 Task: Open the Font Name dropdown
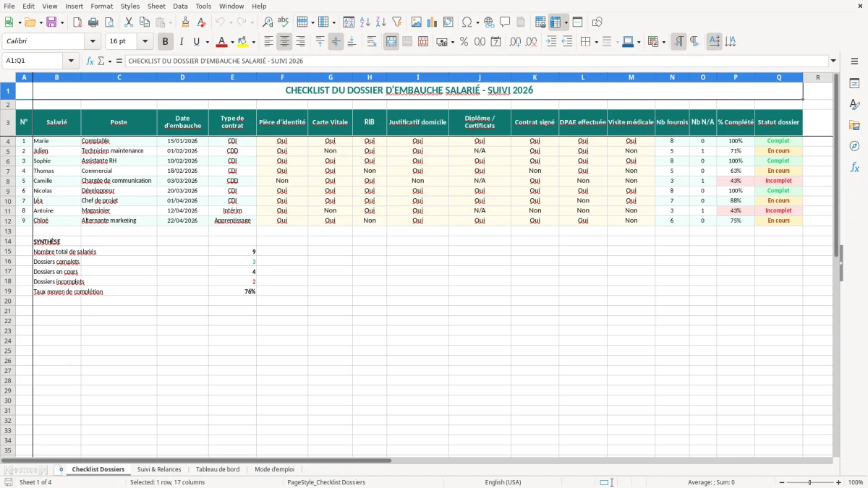click(93, 42)
